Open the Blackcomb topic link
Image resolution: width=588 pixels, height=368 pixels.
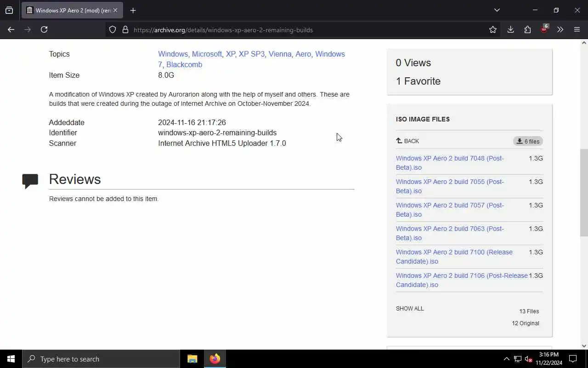pos(184,64)
